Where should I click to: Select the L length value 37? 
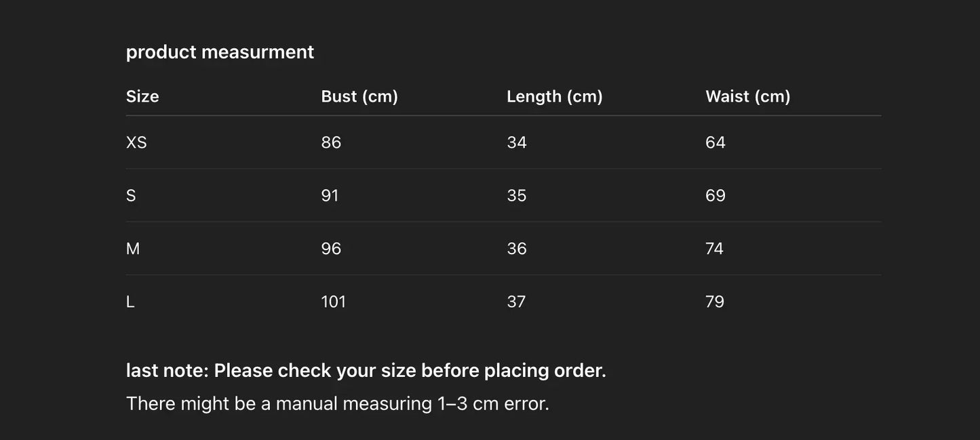coord(516,302)
